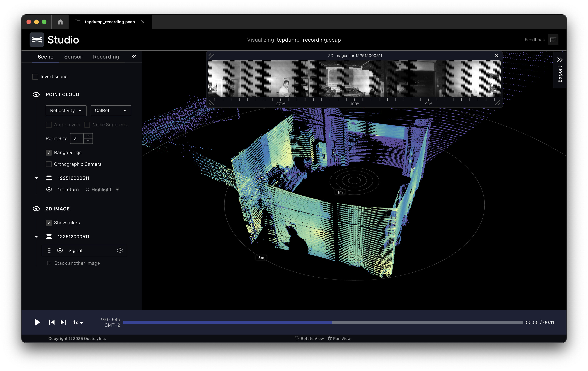This screenshot has height=371, width=588.
Task: Open Signal image settings gear
Action: click(120, 250)
